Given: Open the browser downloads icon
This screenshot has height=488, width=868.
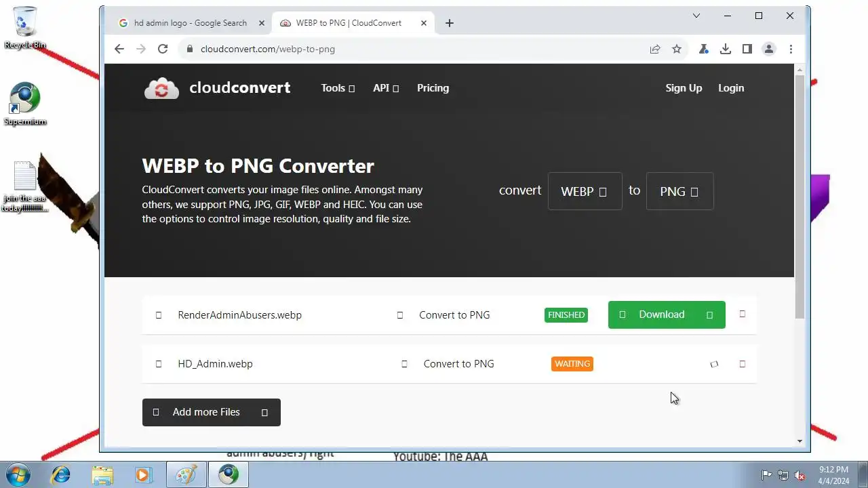Looking at the screenshot, I should 726,49.
